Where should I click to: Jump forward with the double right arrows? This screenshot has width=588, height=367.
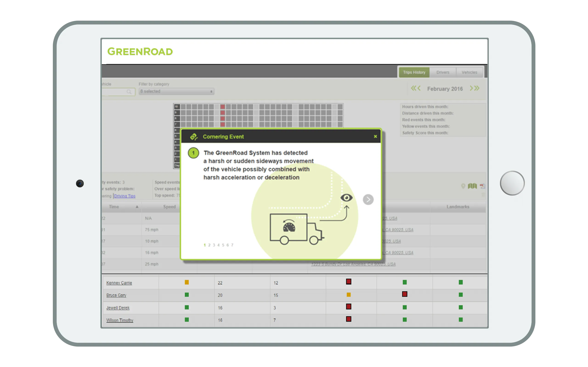tap(477, 88)
